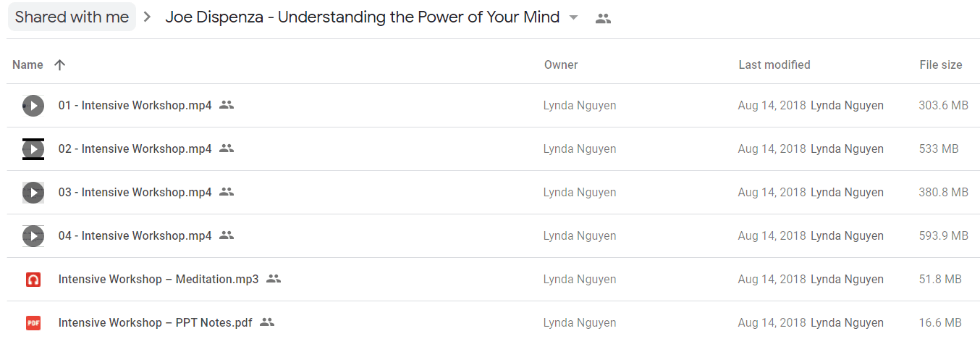
Task: Click shared people icon beside folder title
Action: [x=603, y=19]
